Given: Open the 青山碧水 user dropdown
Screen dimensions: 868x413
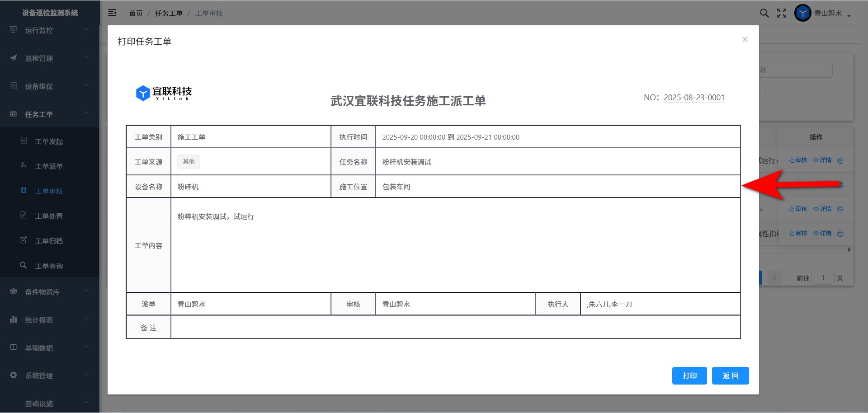Looking at the screenshot, I should (x=832, y=14).
